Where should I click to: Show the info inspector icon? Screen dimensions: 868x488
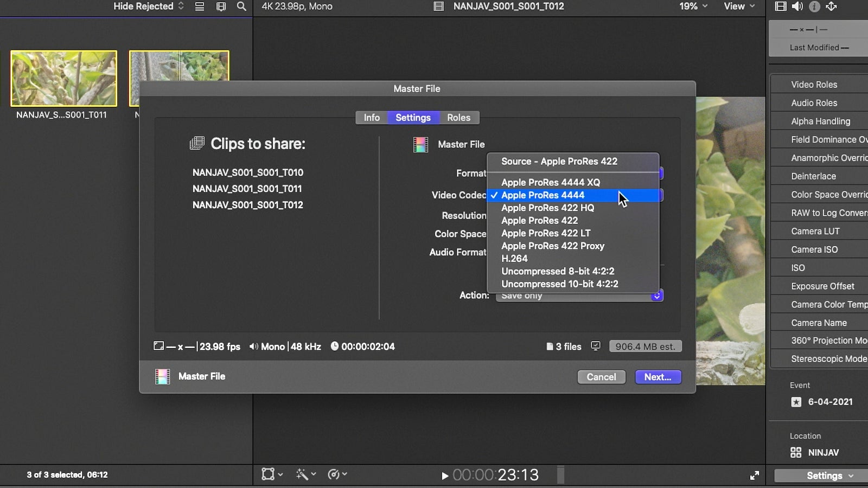814,7
